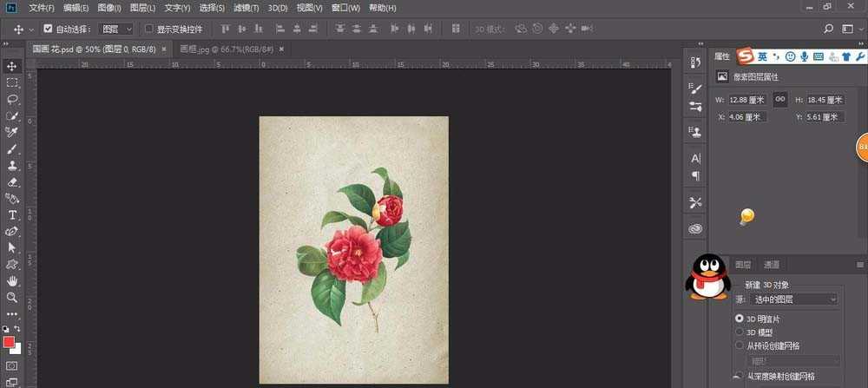
Task: Click the link width and height icon
Action: pos(780,100)
